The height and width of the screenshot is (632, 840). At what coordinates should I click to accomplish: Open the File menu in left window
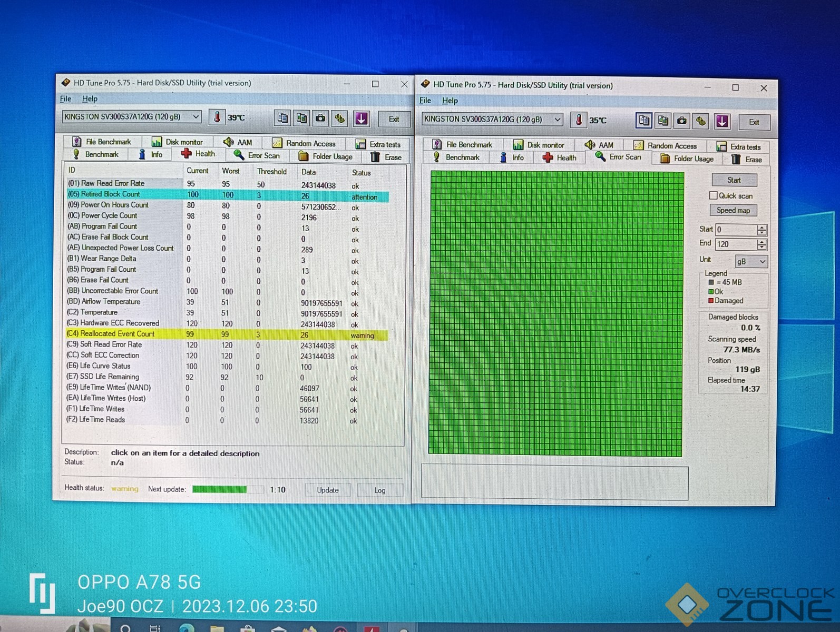[x=65, y=99]
